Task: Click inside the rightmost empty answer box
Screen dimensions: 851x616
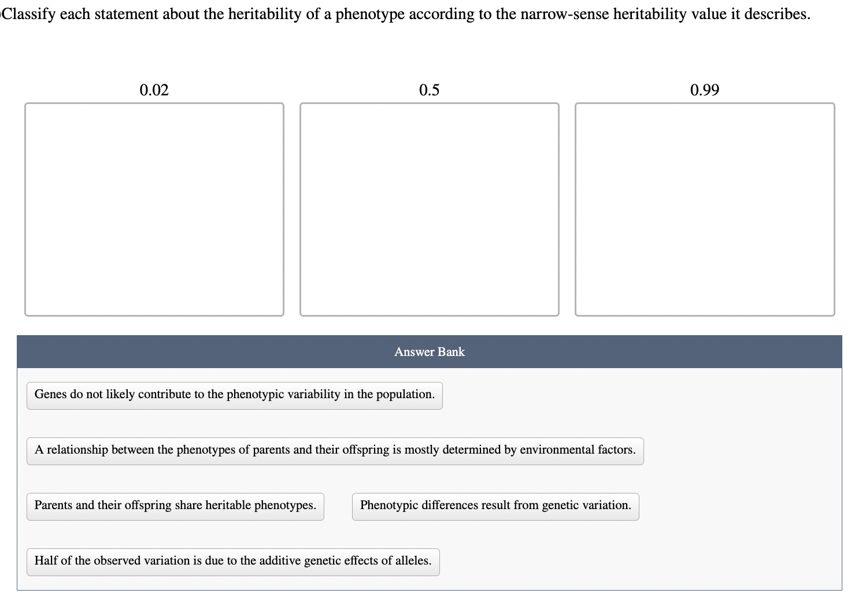Action: tap(704, 208)
